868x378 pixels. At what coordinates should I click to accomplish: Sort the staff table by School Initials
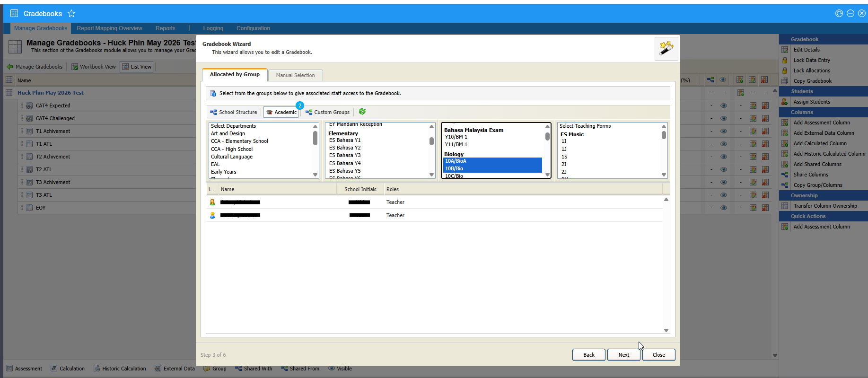pos(360,189)
